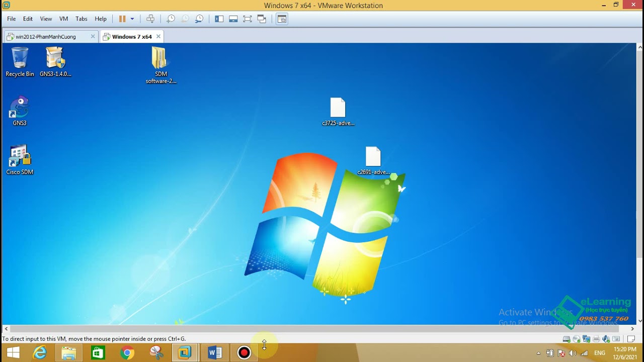The width and height of the screenshot is (644, 362).
Task: Enter full screen mode icon
Action: (x=248, y=19)
